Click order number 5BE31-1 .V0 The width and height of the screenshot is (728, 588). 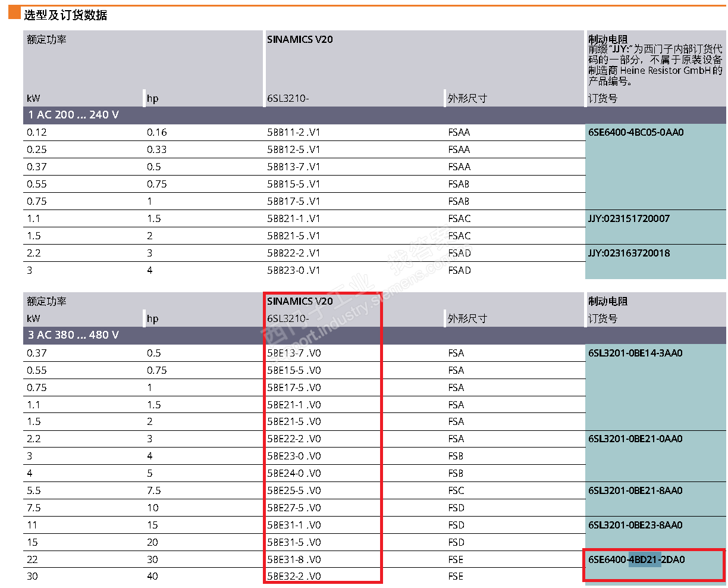coord(294,525)
